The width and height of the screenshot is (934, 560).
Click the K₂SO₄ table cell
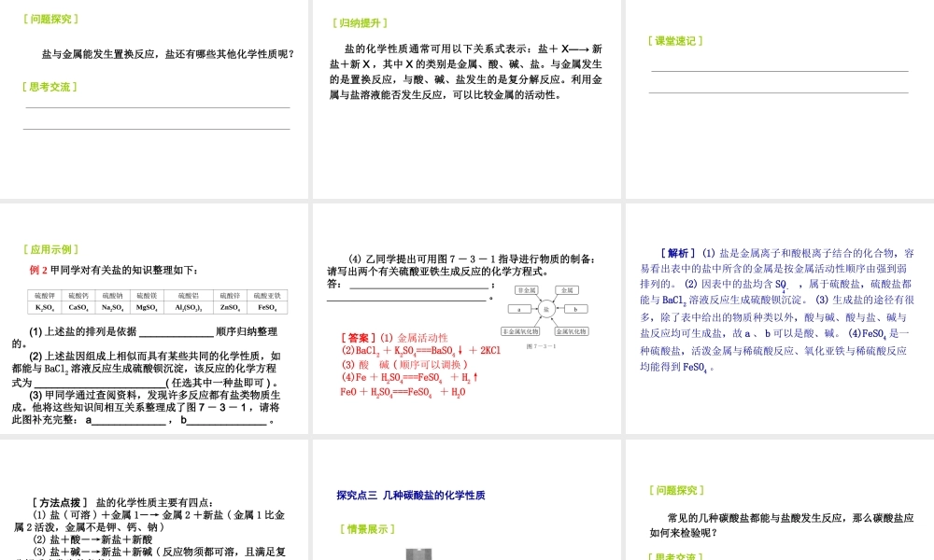(45, 308)
